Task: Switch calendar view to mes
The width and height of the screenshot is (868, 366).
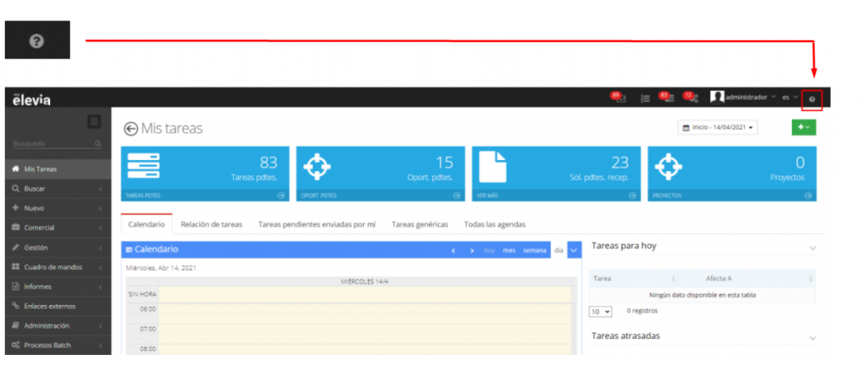Action: [x=509, y=251]
